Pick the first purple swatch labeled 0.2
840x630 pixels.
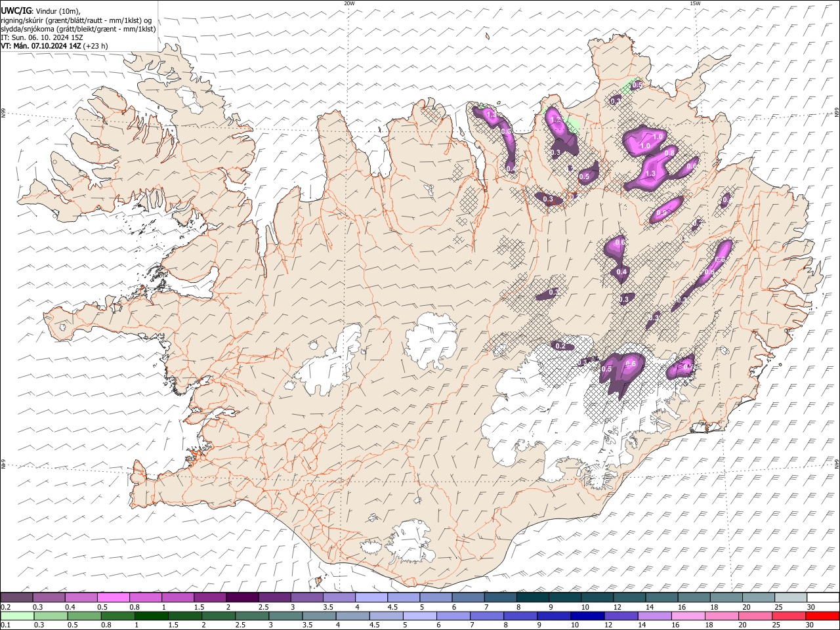(x=16, y=597)
